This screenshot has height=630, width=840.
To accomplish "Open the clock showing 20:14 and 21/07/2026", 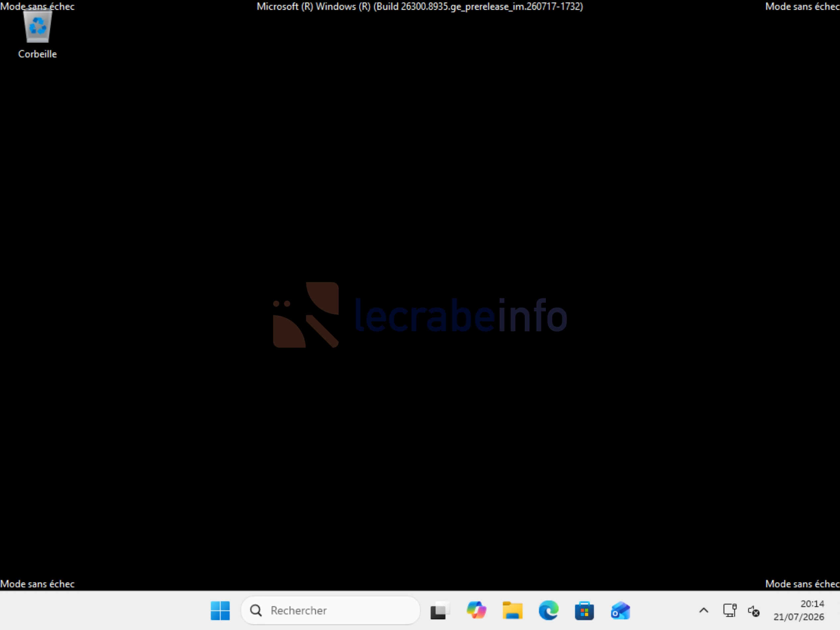I will [x=799, y=610].
